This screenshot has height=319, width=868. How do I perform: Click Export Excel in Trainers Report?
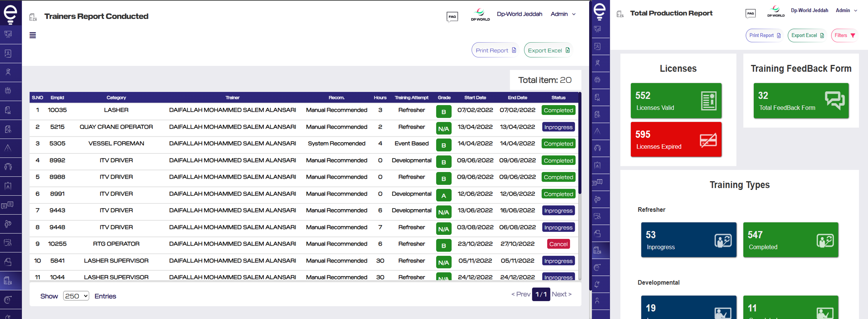tap(548, 50)
